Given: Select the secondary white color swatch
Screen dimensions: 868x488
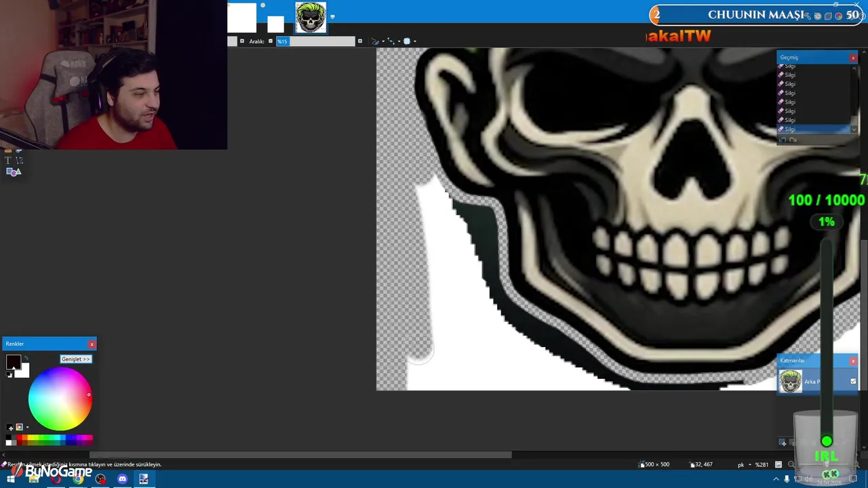Looking at the screenshot, I should [x=24, y=371].
